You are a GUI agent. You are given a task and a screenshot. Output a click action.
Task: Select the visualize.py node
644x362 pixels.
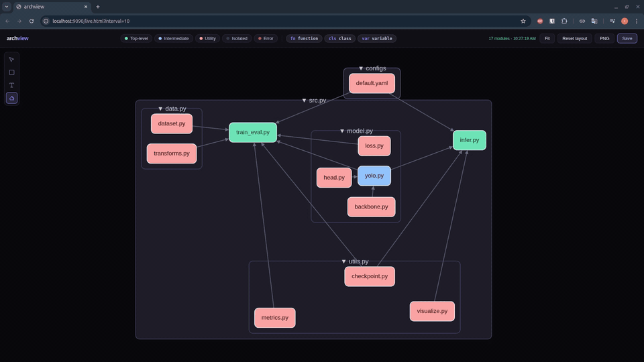432,311
